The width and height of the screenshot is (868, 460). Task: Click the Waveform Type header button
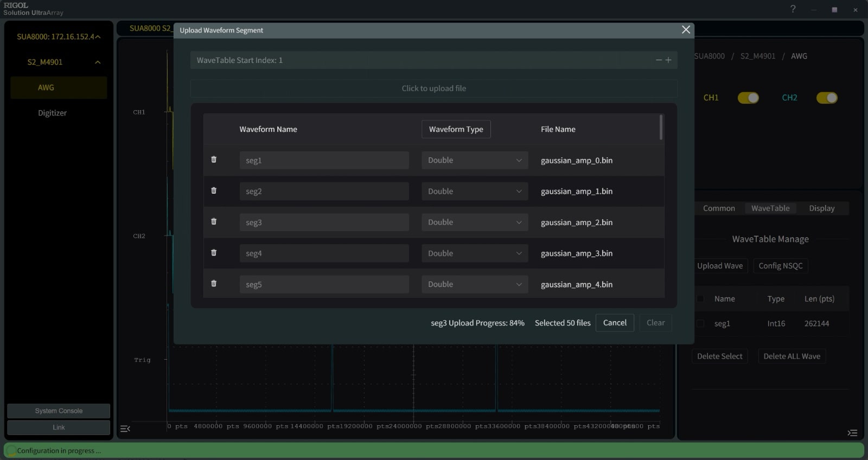click(456, 129)
